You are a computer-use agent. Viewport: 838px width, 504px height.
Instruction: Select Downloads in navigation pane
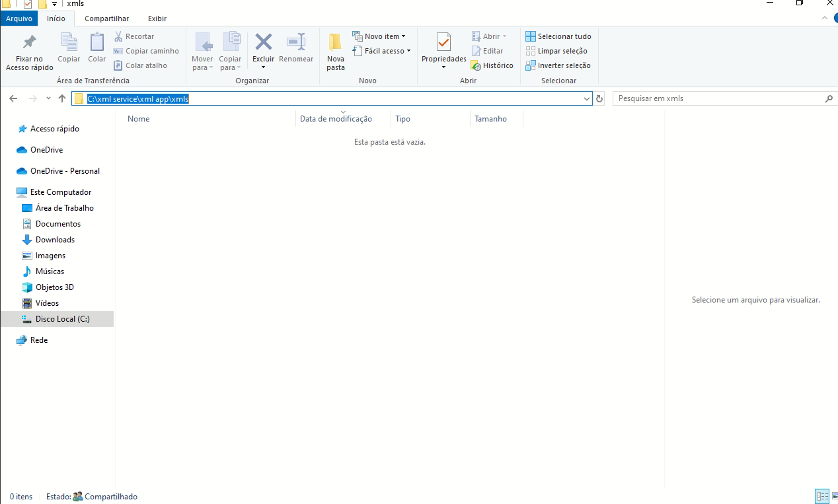pos(55,240)
